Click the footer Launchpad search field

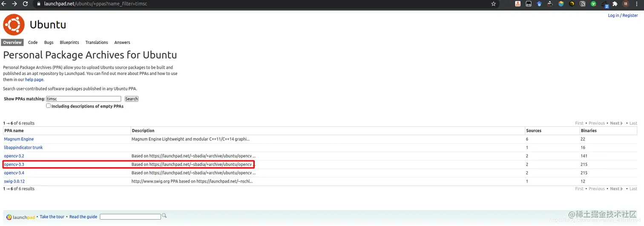coord(130,217)
